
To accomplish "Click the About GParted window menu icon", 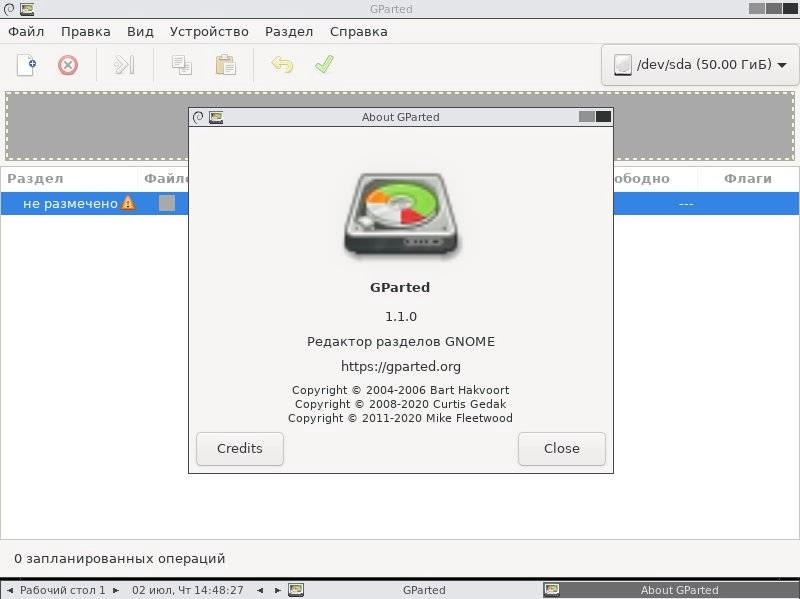I will coord(198,117).
